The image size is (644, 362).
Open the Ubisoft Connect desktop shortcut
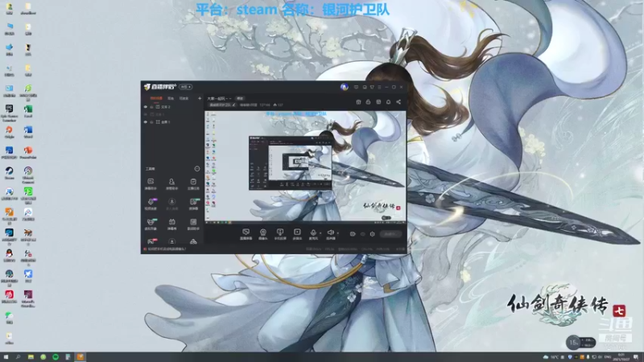pos(28,175)
